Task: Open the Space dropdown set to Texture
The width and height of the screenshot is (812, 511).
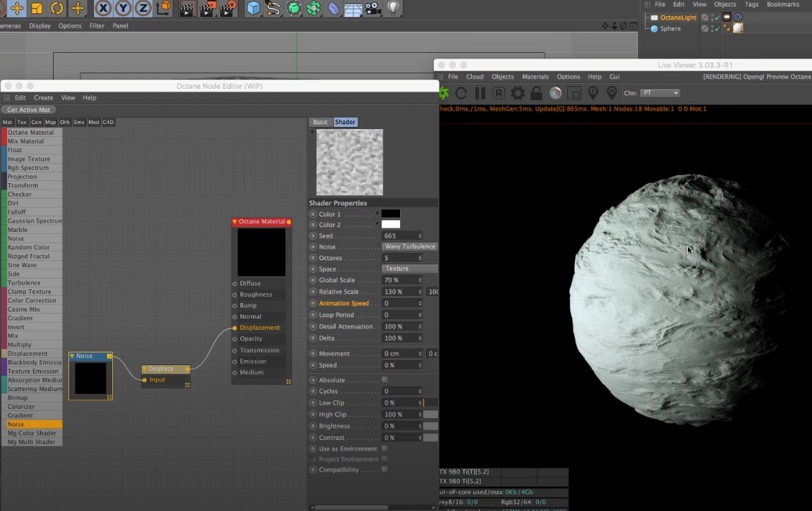Action: [x=410, y=269]
